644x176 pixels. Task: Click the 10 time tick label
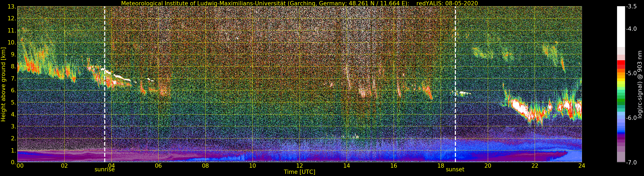pos(252,166)
